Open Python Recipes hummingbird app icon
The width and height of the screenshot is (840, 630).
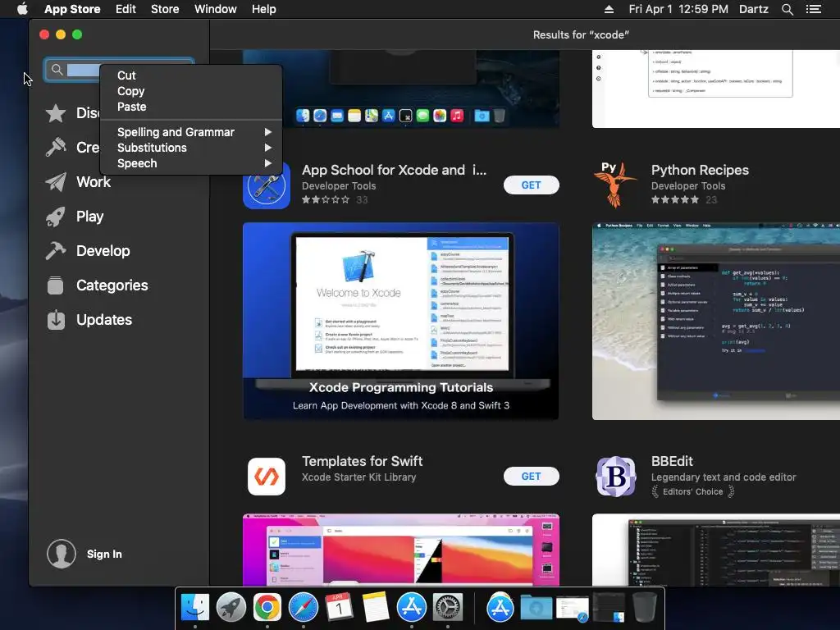615,185
